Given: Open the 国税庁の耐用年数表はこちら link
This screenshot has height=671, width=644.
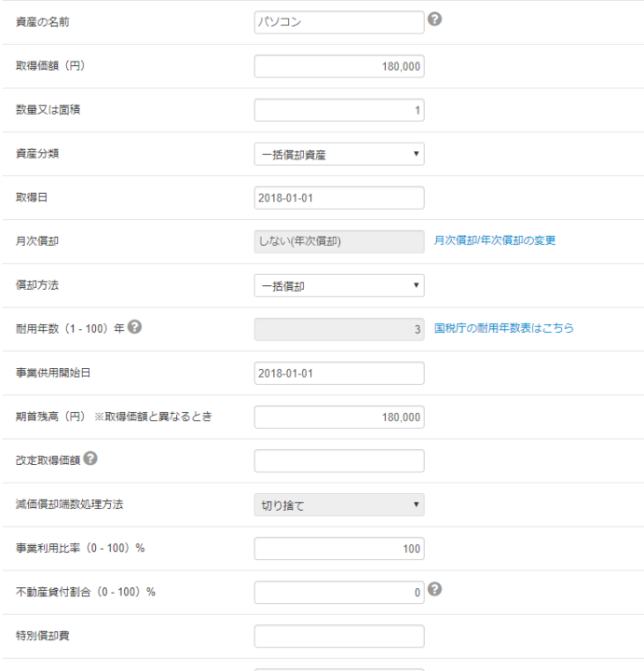Looking at the screenshot, I should (x=504, y=328).
